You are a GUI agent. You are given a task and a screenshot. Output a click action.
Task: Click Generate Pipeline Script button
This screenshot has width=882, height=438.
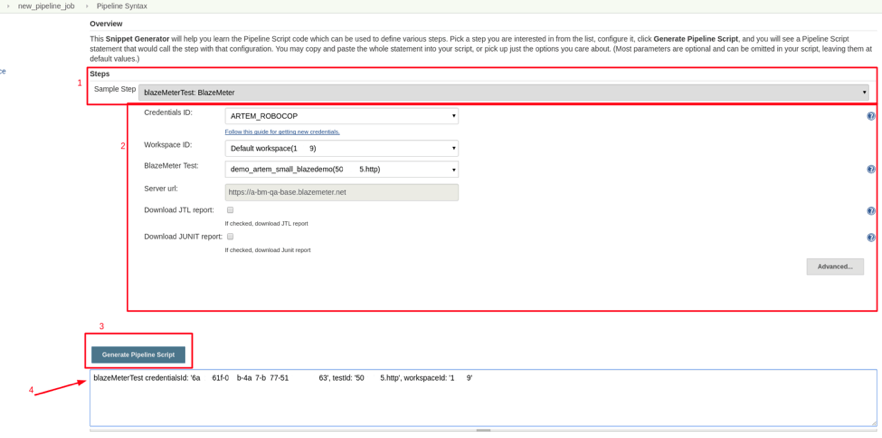pyautogui.click(x=138, y=355)
